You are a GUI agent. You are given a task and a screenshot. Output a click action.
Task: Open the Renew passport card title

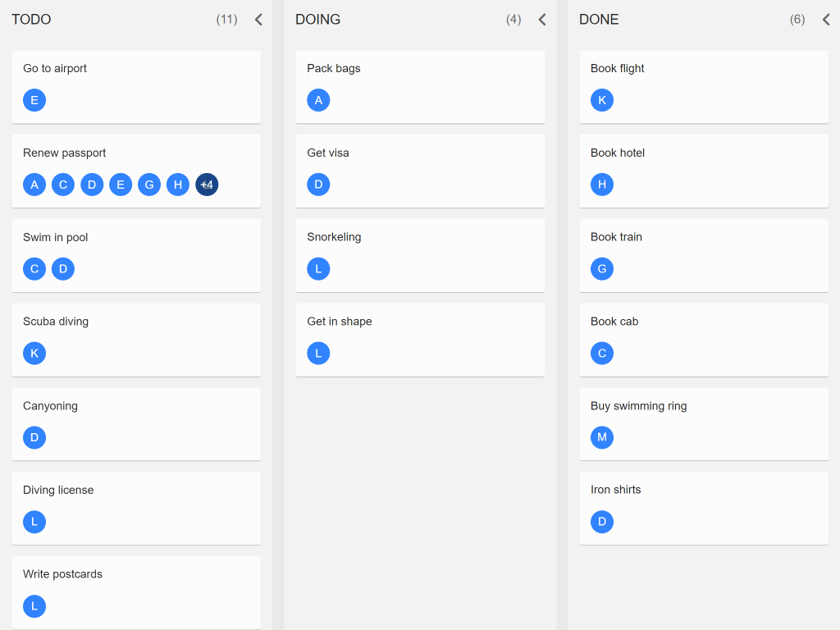[64, 153]
